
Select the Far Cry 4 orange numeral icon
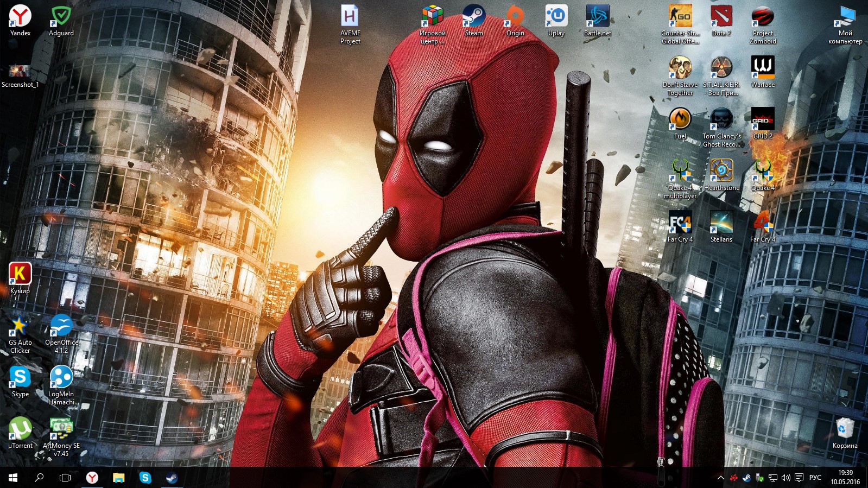click(763, 227)
